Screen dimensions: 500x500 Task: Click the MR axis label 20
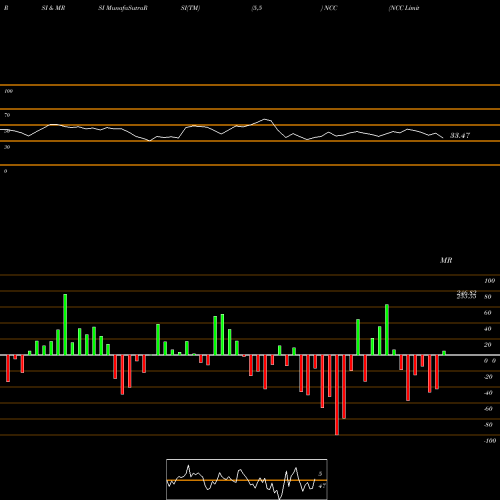[x=488, y=345]
